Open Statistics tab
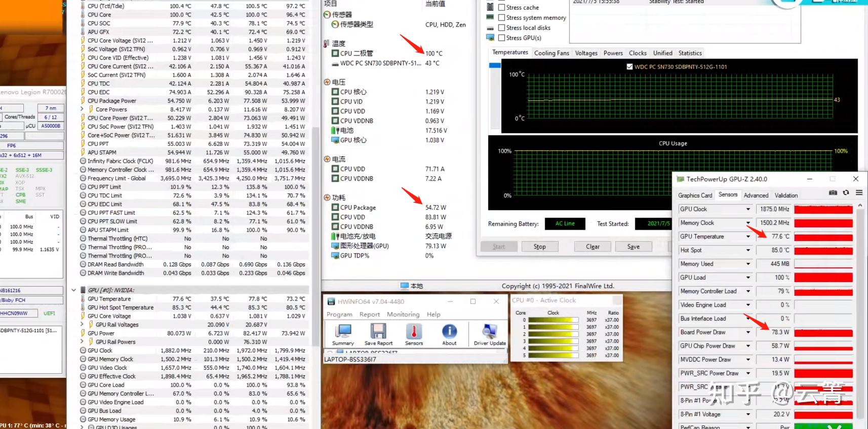 [x=690, y=53]
